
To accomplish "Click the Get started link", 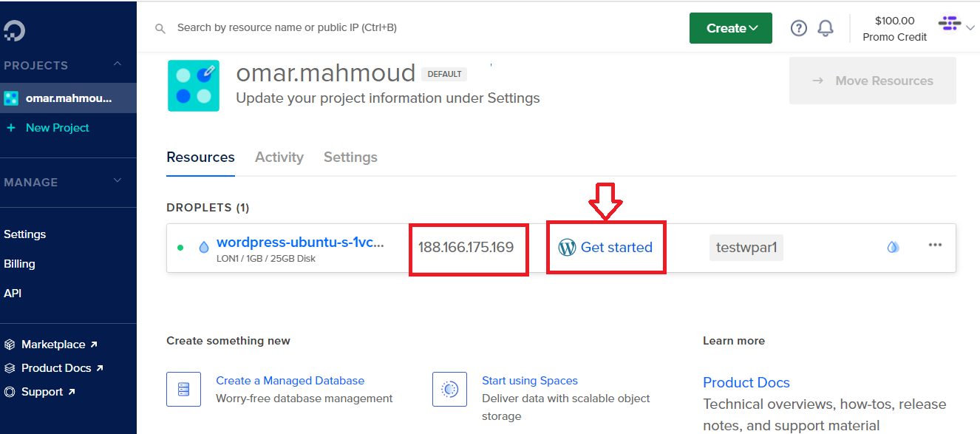I will [x=616, y=248].
